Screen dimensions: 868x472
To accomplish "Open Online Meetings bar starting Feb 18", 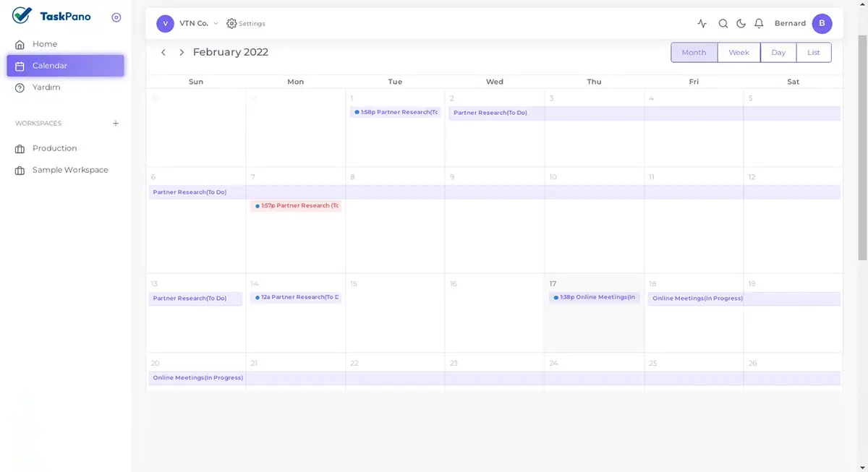I will 744,299.
